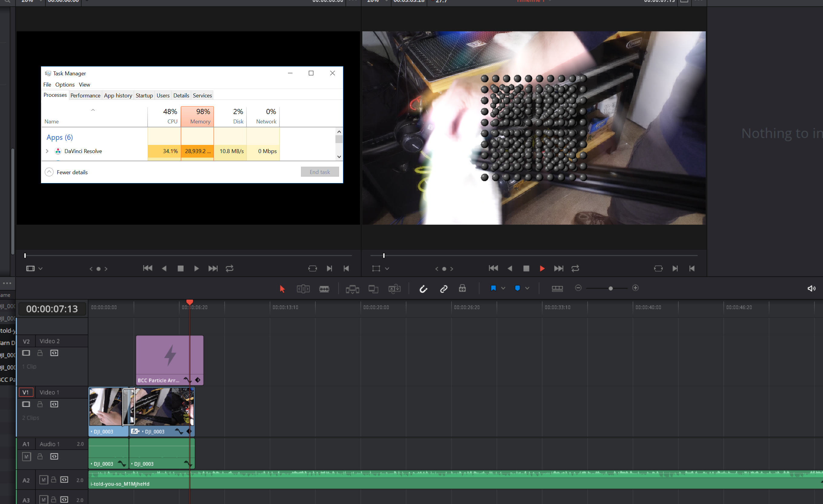The height and width of the screenshot is (504, 823).
Task: Select the V1 destination control
Action: tap(26, 392)
